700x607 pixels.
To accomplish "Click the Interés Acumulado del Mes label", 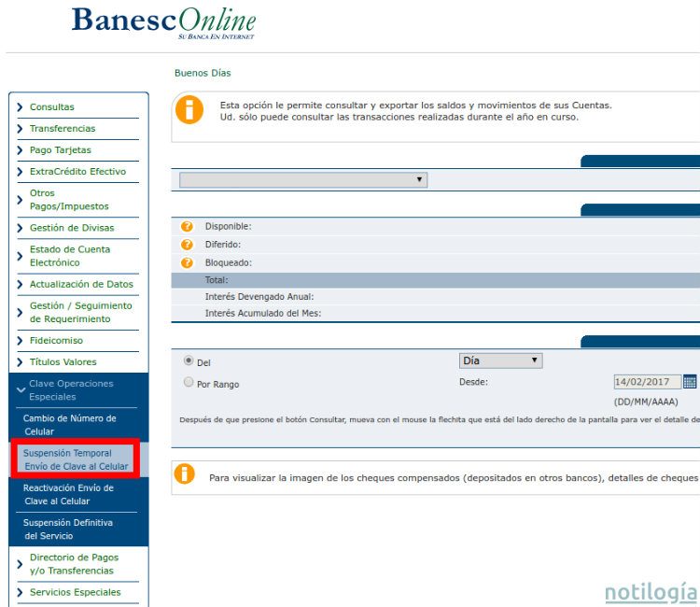I will (x=263, y=313).
